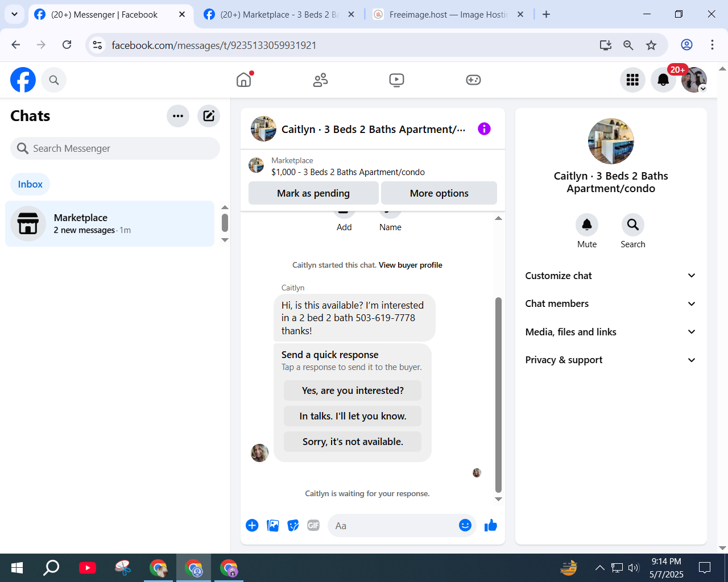Screen dimensions: 728x582
Task: Attach a file with the photo icon
Action: (x=273, y=526)
